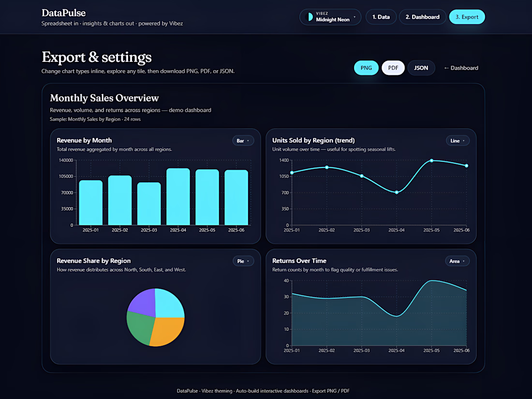This screenshot has height=399, width=532.
Task: Return via the ← Dashboard link
Action: tap(461, 68)
